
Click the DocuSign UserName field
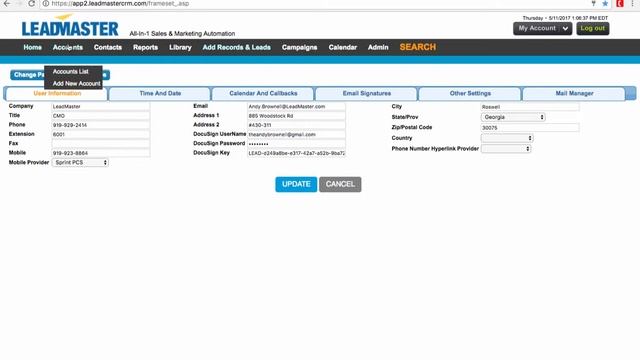pos(296,134)
